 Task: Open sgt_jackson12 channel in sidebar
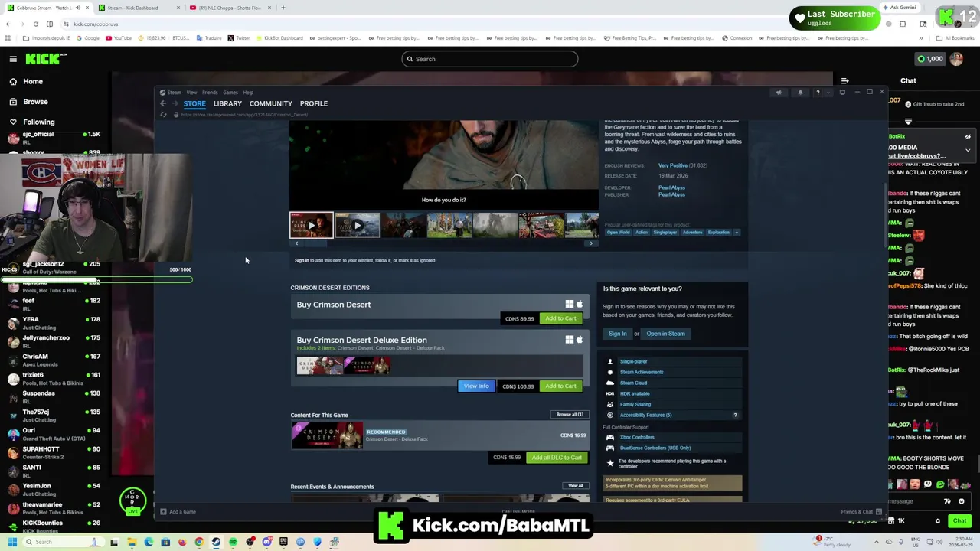[x=54, y=267]
